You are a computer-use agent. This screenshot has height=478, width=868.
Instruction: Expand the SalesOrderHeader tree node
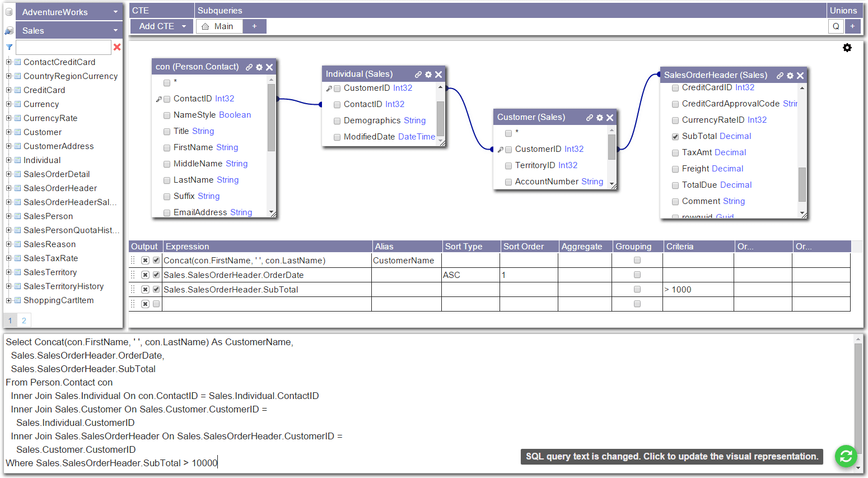tap(8, 188)
